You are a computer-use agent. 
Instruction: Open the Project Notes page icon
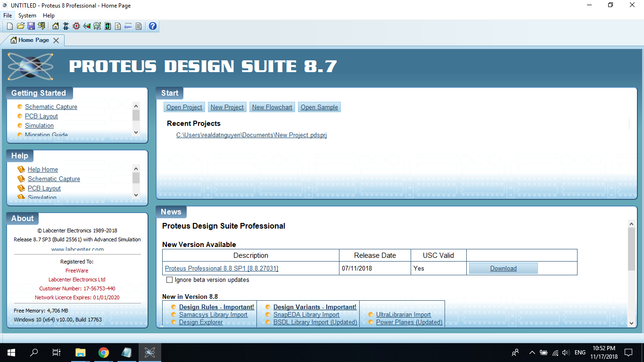coord(139,26)
